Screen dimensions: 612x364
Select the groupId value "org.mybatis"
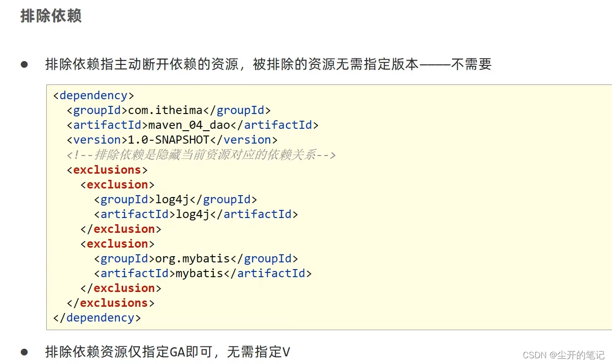[192, 258]
